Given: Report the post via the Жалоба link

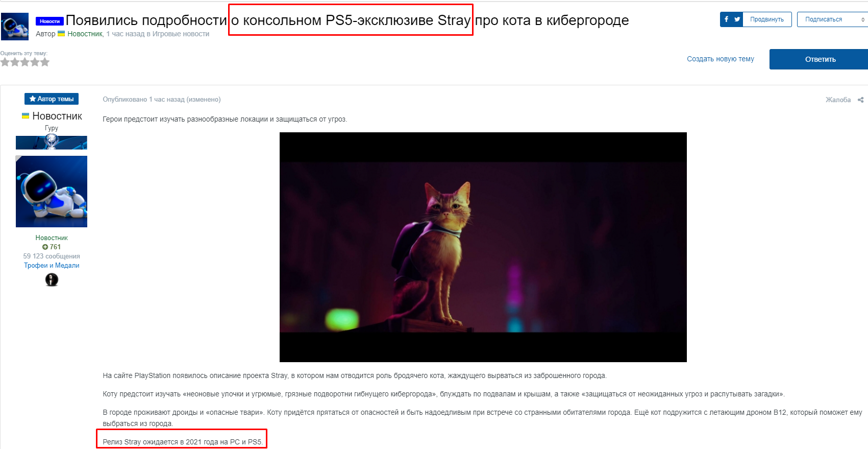Looking at the screenshot, I should tap(838, 100).
